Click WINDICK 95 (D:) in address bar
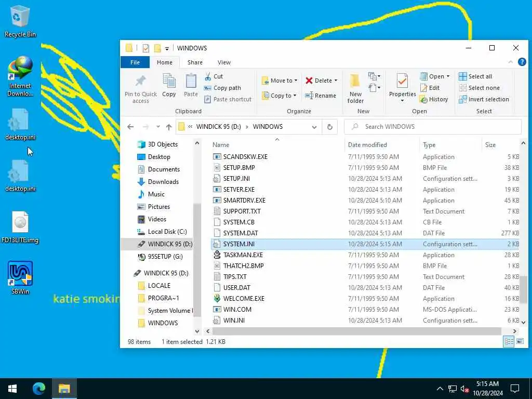Screen dimensions: 532x399 pyautogui.click(x=219, y=127)
